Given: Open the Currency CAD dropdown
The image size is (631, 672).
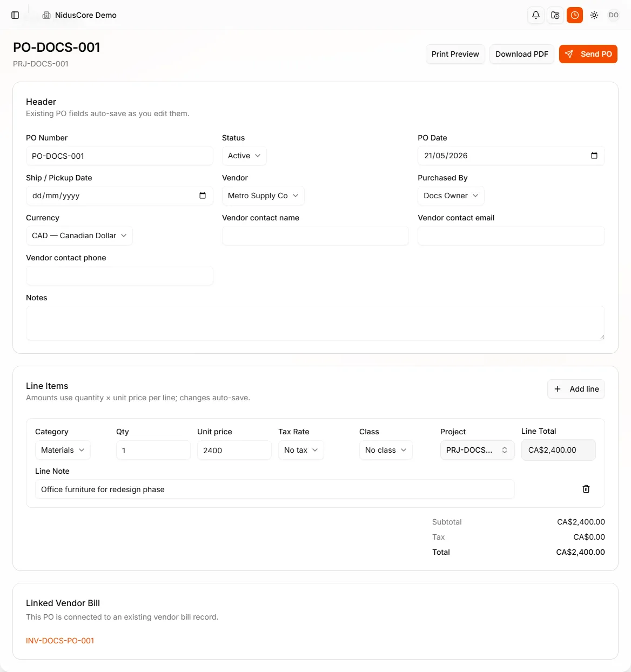Looking at the screenshot, I should tap(79, 236).
